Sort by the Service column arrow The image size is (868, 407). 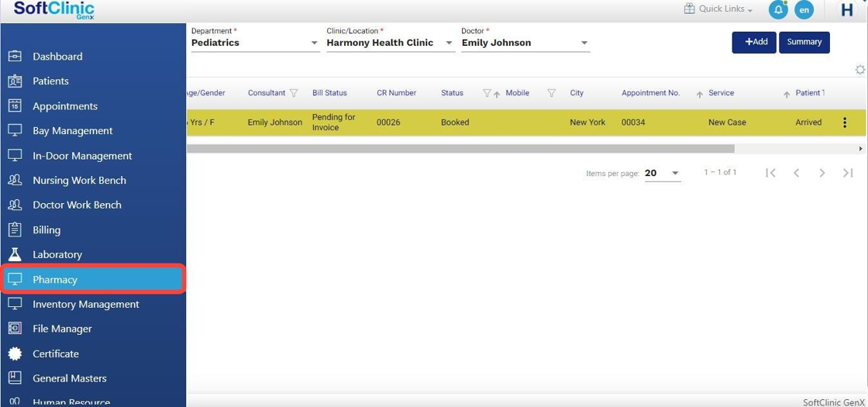(787, 94)
